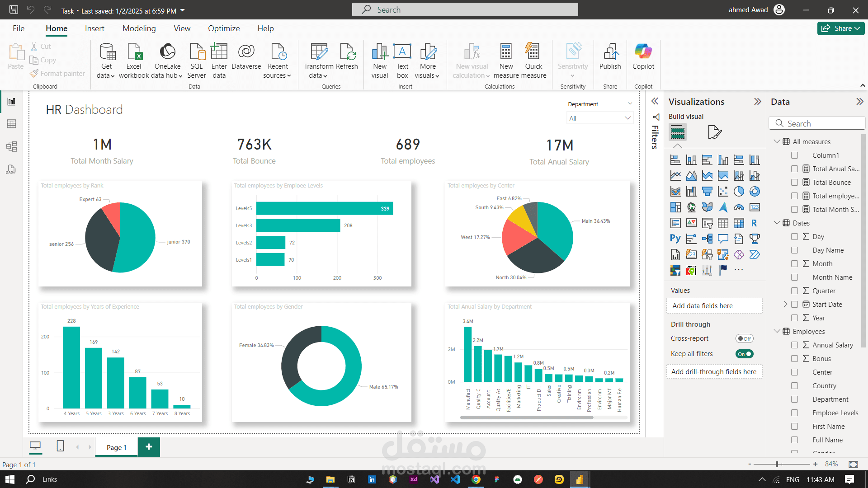Click the Transform data icon
Image resolution: width=868 pixels, height=488 pixels.
(x=319, y=52)
